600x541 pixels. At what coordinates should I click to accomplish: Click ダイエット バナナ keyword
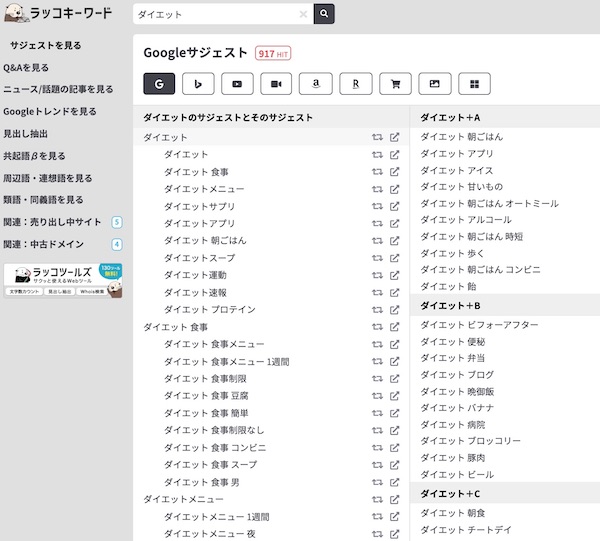pos(457,408)
